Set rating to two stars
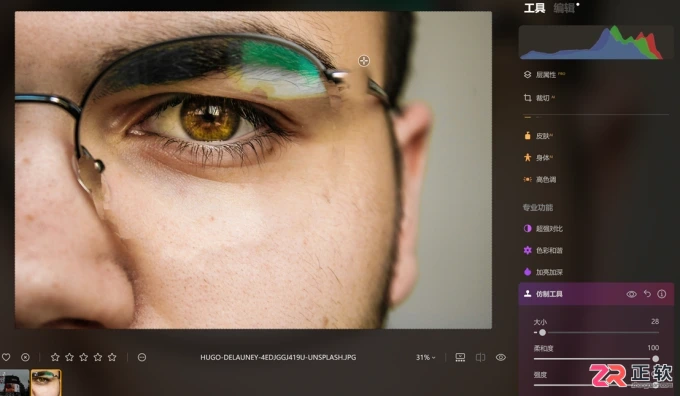Viewport: 680px width, 396px height. pyautogui.click(x=69, y=357)
